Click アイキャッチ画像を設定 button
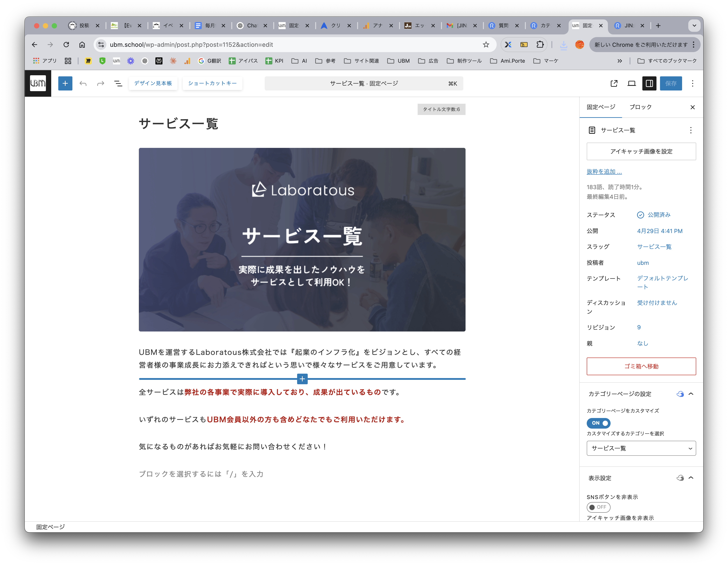728x565 pixels. click(641, 151)
